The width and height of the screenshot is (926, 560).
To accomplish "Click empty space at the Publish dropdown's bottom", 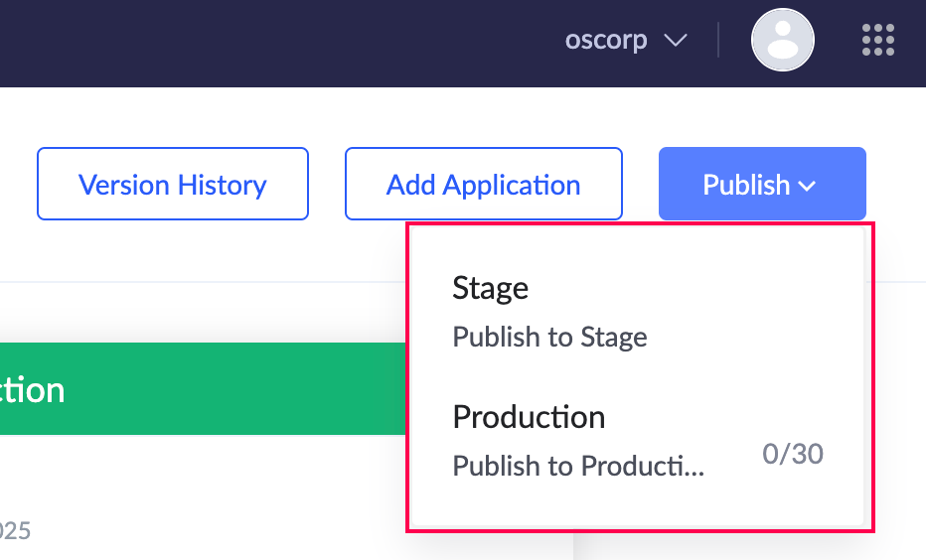I will click(x=636, y=506).
